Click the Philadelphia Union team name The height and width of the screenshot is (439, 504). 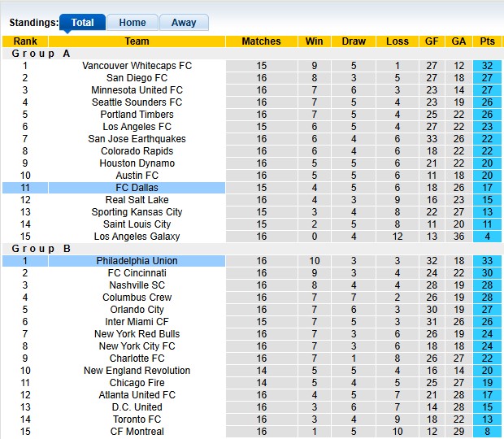[137, 261]
